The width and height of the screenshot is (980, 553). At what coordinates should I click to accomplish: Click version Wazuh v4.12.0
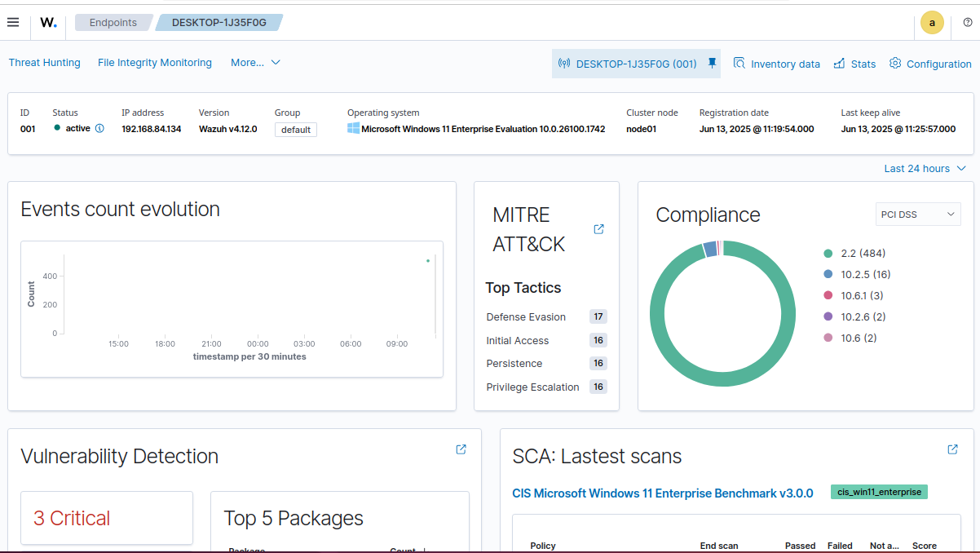pos(228,129)
